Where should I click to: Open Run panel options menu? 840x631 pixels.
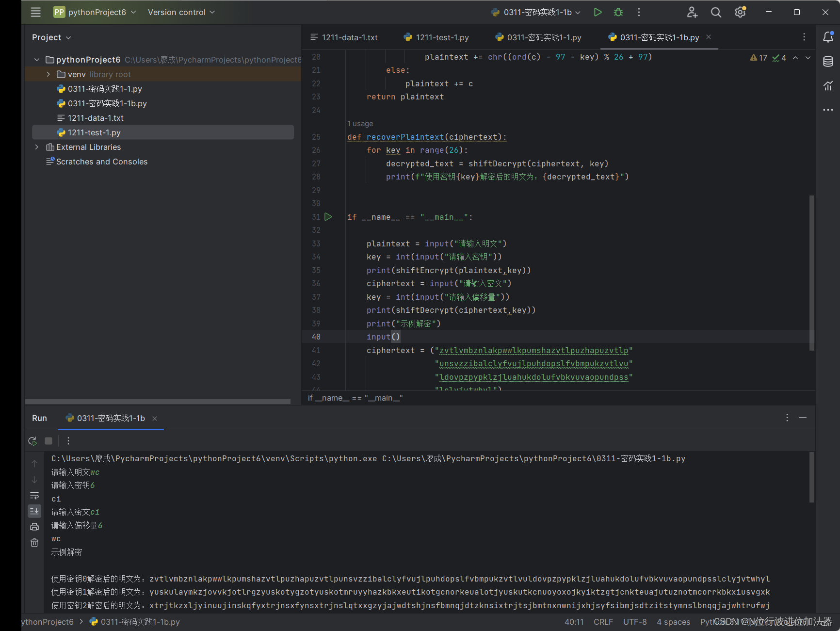point(787,418)
